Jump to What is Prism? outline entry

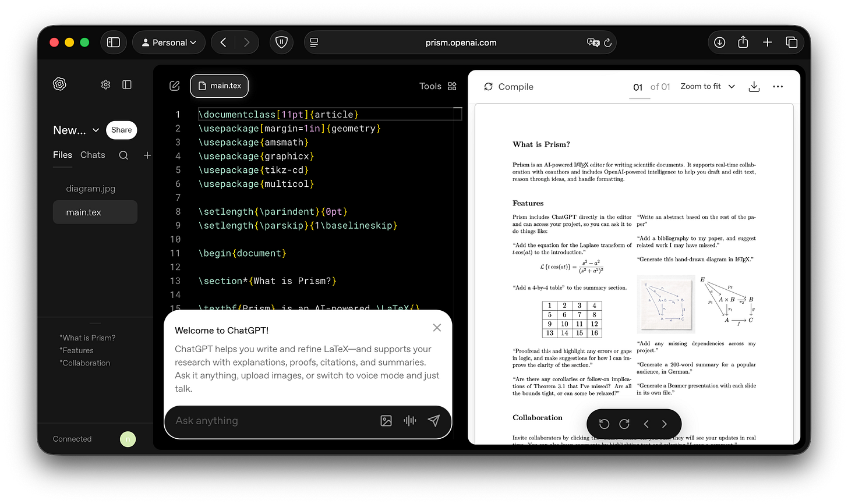[x=87, y=338]
